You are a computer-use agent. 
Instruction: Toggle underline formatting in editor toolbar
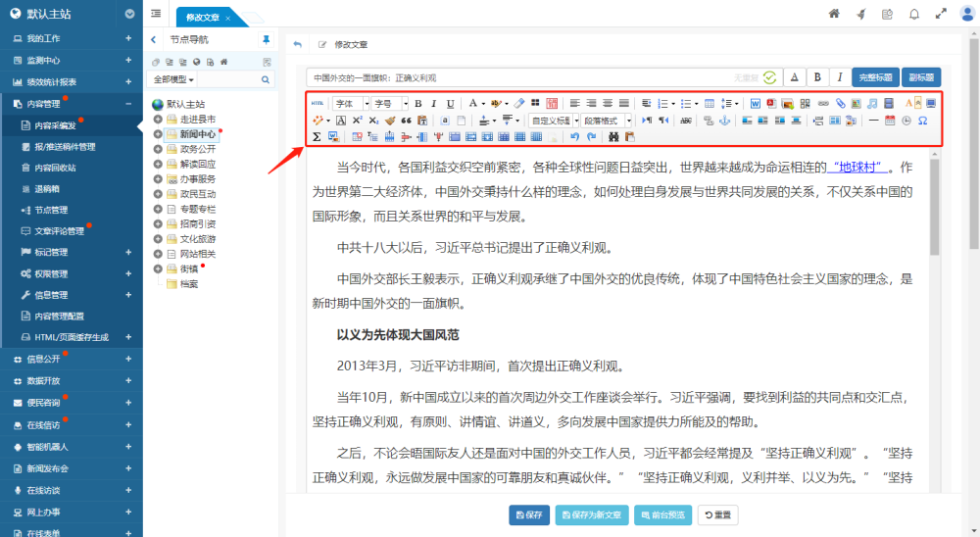450,103
